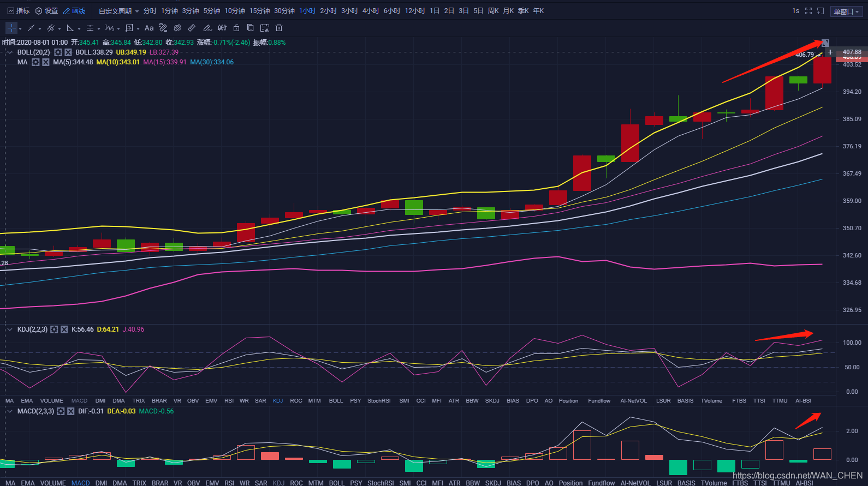Open MACD(2,3,3) settings gear

click(61, 411)
